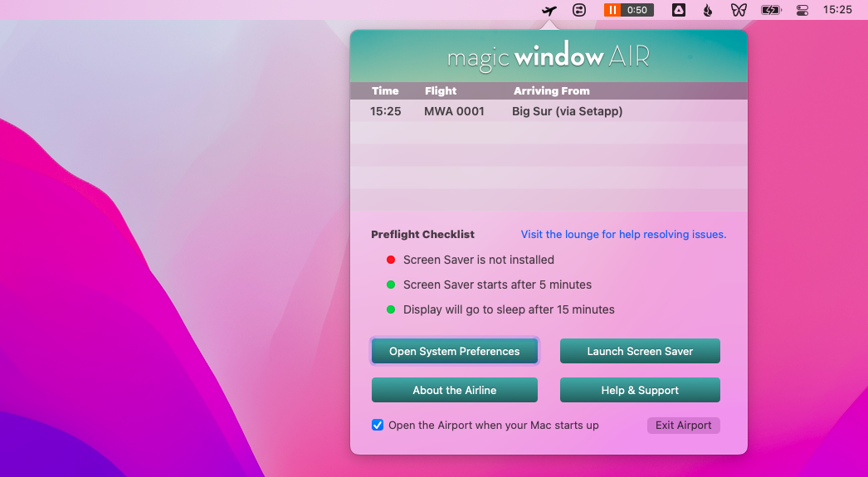The height and width of the screenshot is (477, 868).
Task: Check the battery charging status icon
Action: [x=771, y=10]
